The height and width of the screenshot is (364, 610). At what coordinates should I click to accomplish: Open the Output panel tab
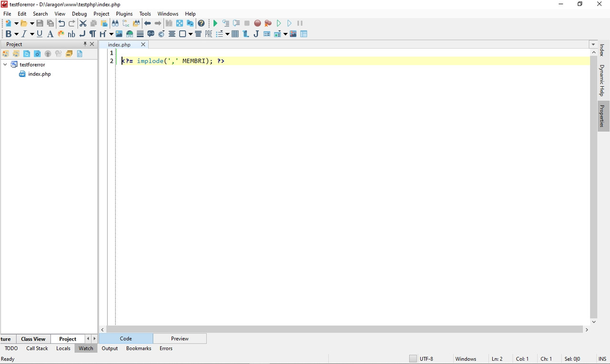[x=110, y=348]
